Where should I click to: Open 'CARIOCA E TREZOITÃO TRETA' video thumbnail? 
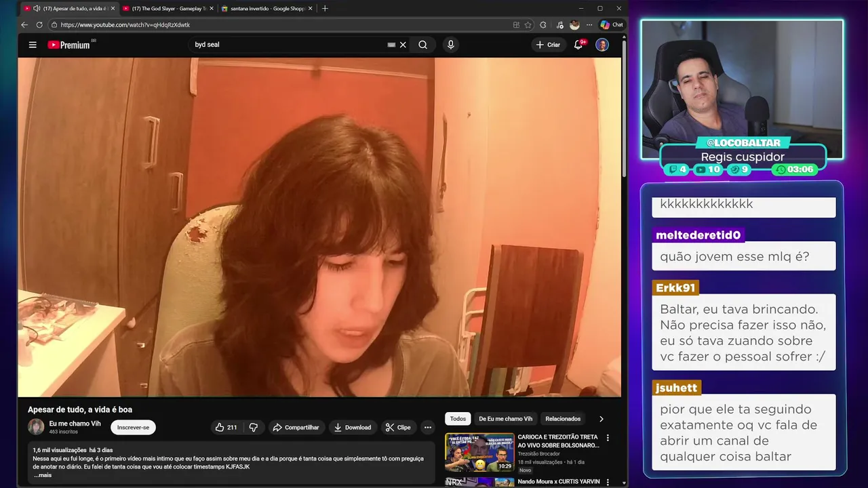tap(479, 452)
